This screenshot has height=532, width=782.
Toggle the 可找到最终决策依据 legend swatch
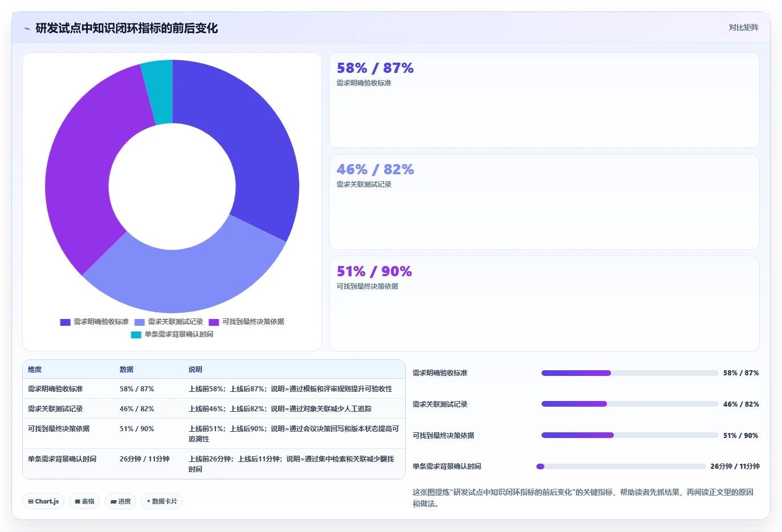coord(214,322)
